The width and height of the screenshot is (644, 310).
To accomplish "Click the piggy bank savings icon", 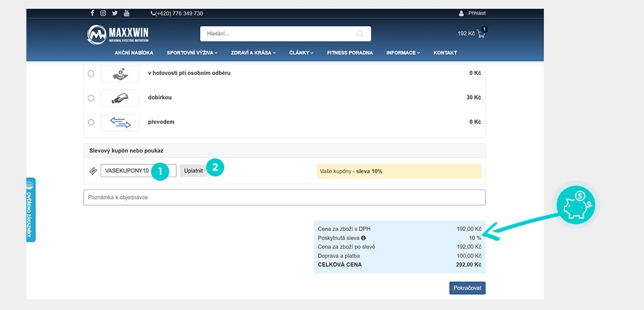I will pos(577,204).
